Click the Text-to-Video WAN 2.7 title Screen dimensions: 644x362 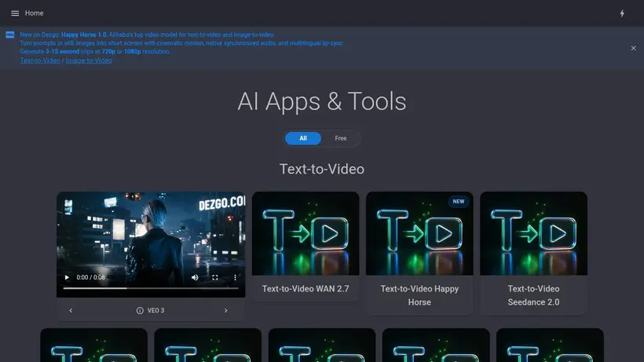coord(306,288)
